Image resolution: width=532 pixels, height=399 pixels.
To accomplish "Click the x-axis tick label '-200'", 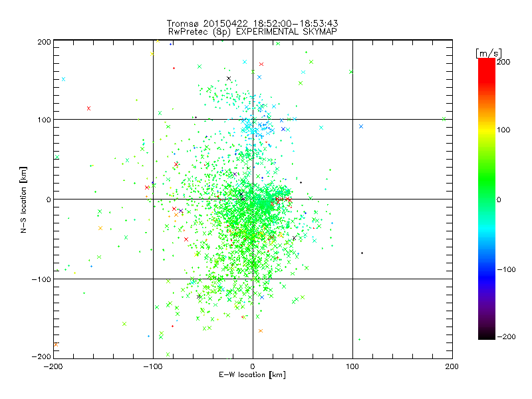I will 53,366.
